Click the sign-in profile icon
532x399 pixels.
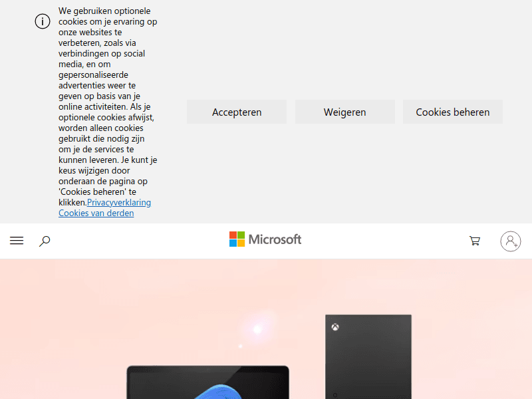pyautogui.click(x=510, y=241)
